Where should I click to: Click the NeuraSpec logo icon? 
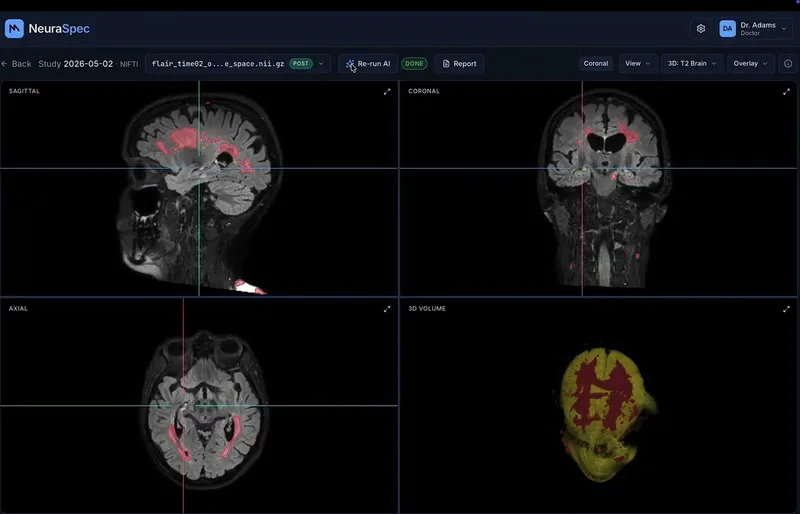point(14,29)
